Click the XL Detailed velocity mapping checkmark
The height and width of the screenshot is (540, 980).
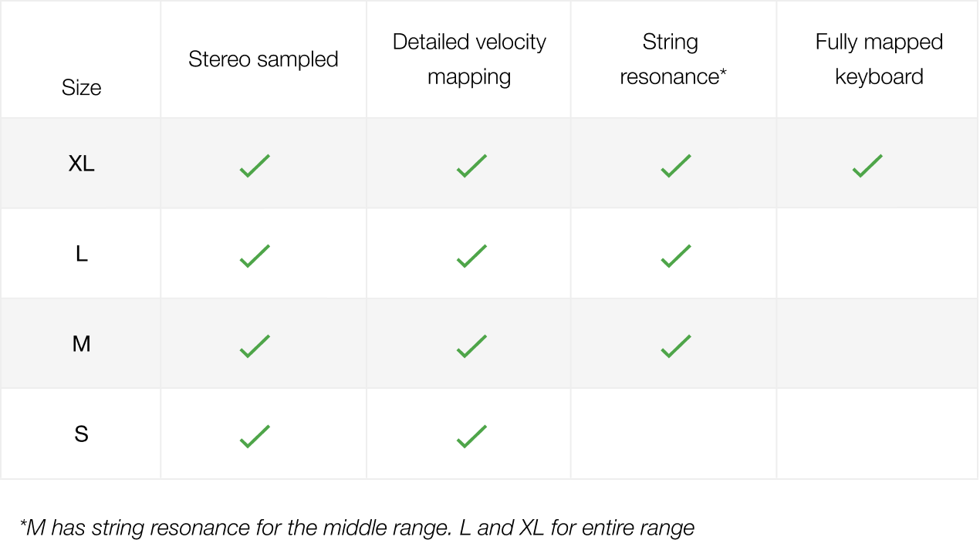tap(471, 166)
